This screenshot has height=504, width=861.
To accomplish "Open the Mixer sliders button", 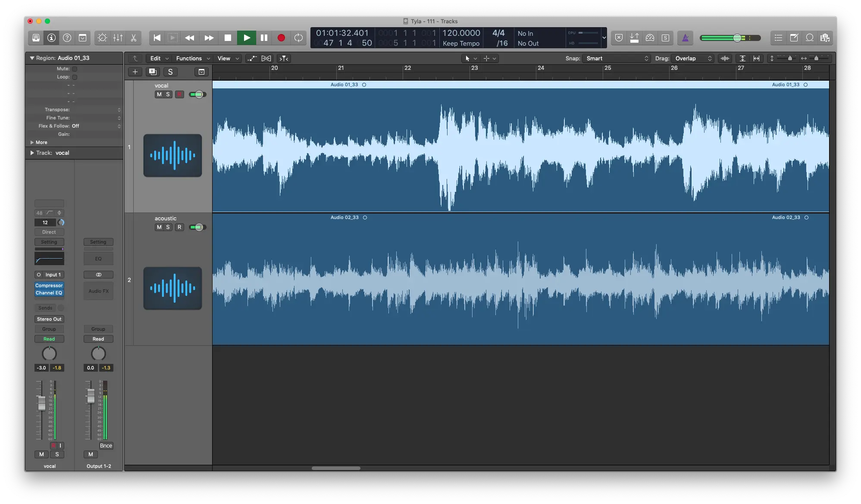I will 118,38.
